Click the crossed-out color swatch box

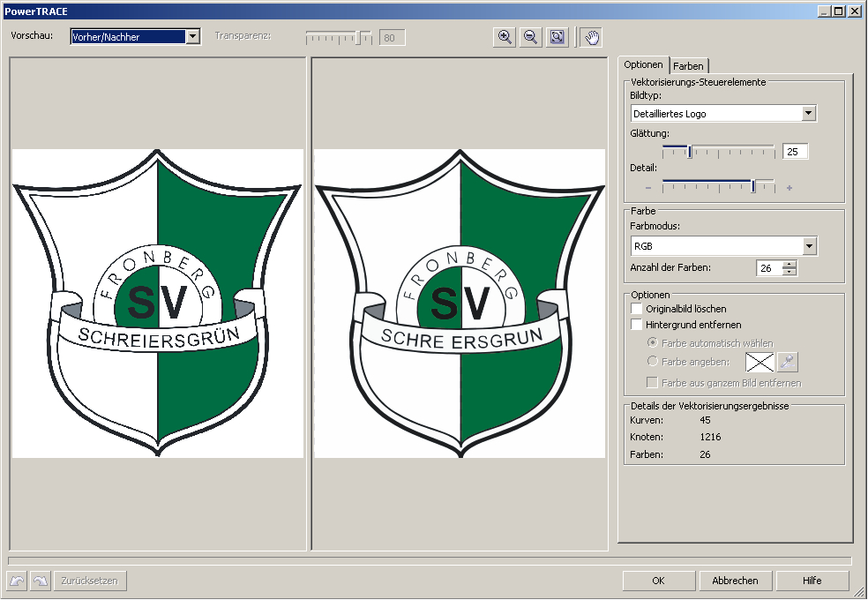click(759, 363)
